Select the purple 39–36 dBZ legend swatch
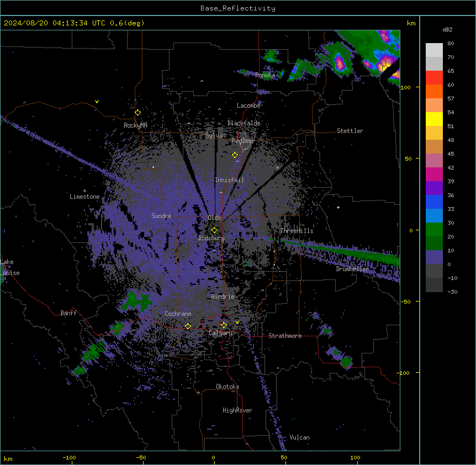The width and height of the screenshot is (476, 465). pos(434,188)
